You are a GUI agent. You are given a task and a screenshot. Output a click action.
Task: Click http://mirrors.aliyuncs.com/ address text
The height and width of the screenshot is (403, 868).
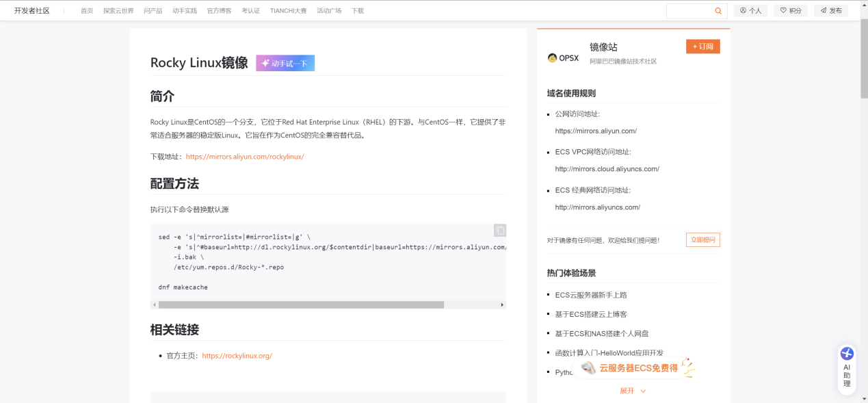[598, 207]
